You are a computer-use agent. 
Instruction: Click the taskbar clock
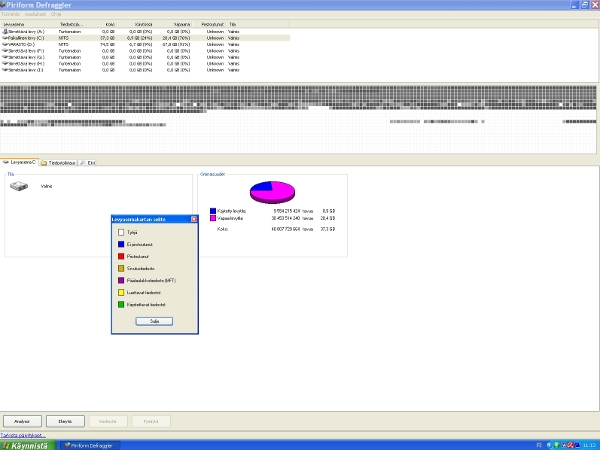(589, 445)
